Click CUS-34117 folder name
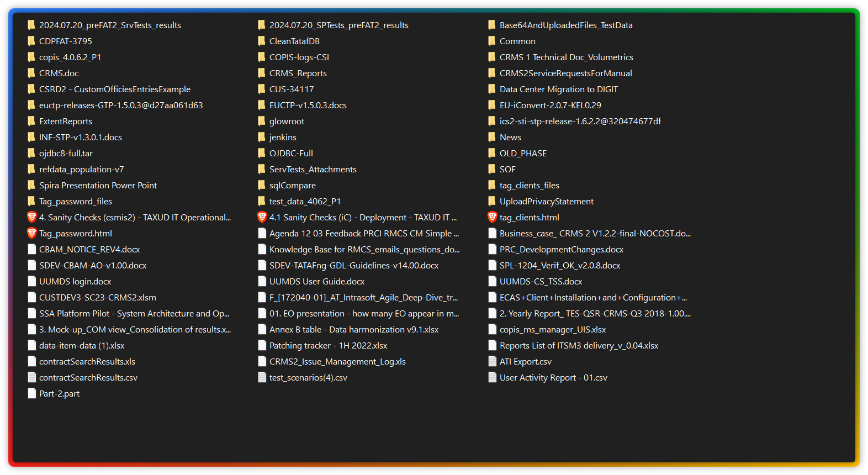 292,89
